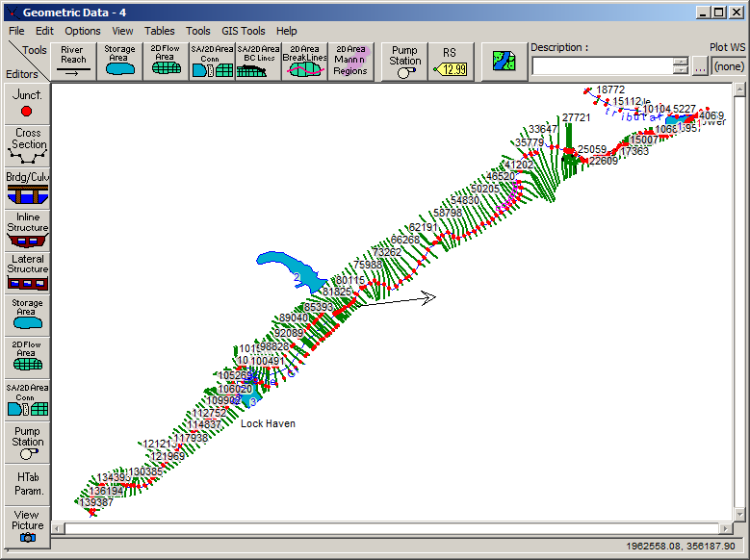Viewport: 750px width, 560px height.
Task: Click the Description field down spinner arrow
Action: tap(680, 70)
